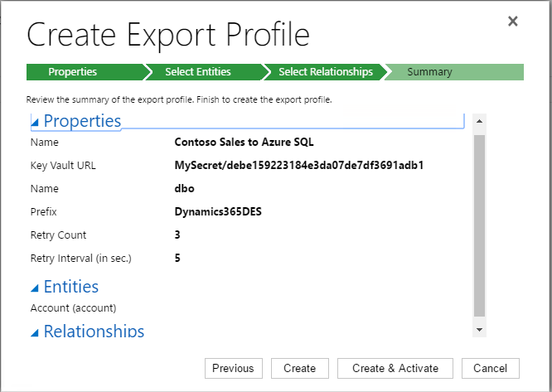Collapse the Properties section triangle

coord(35,123)
